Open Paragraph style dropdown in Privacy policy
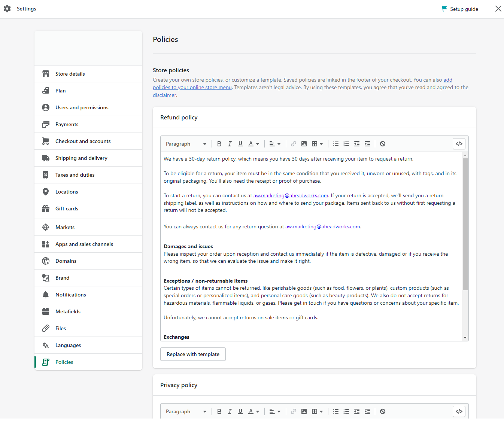The height and width of the screenshot is (429, 504). [x=186, y=411]
